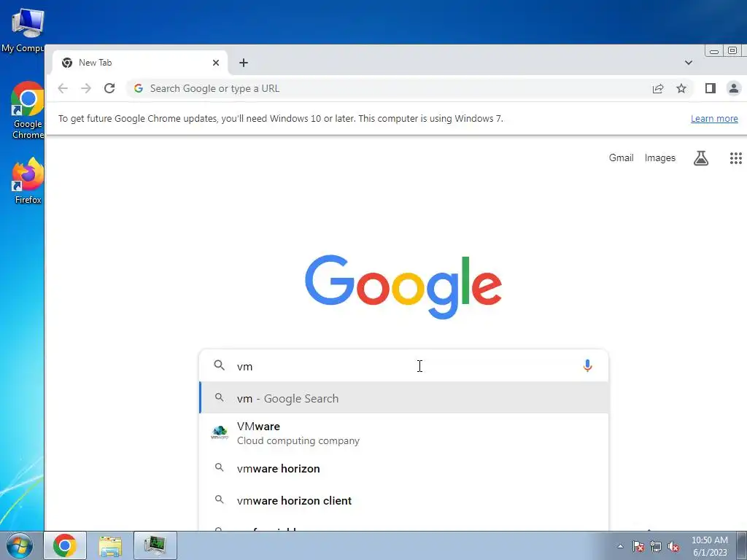Open the Learn more link
747x560 pixels.
(x=714, y=119)
